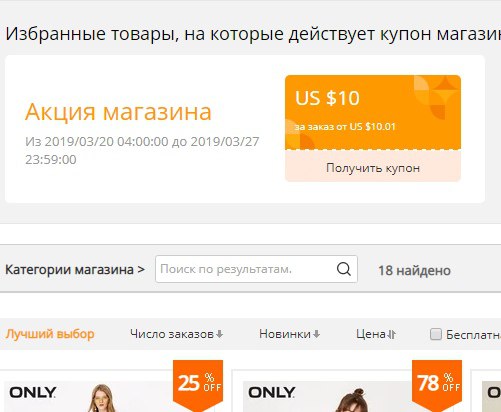Viewport: 501px width, 412px height.
Task: Click the search magnifier icon
Action: pos(344,269)
